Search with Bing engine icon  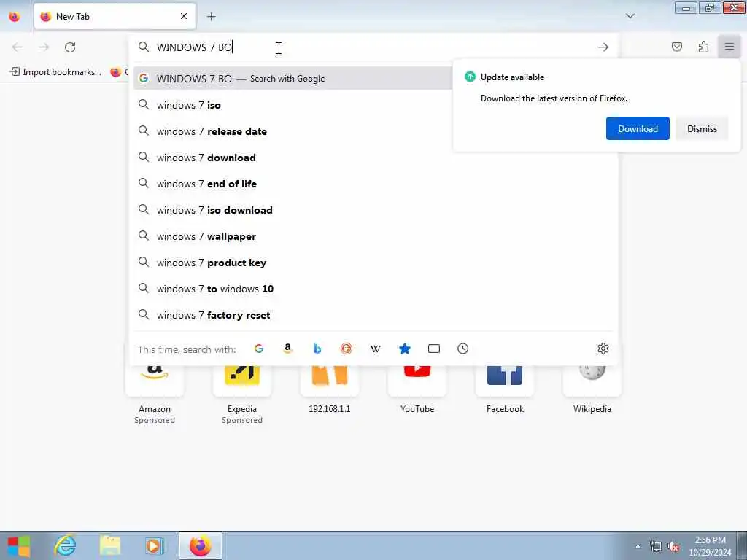click(317, 349)
